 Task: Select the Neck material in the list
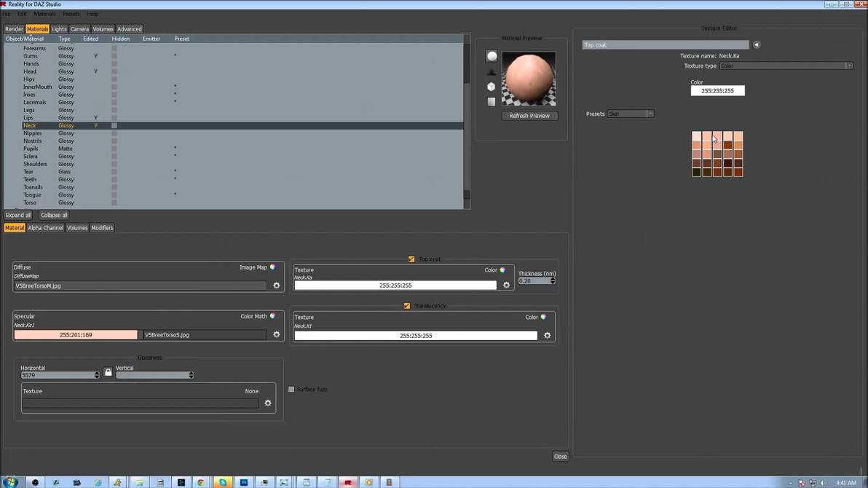point(29,125)
